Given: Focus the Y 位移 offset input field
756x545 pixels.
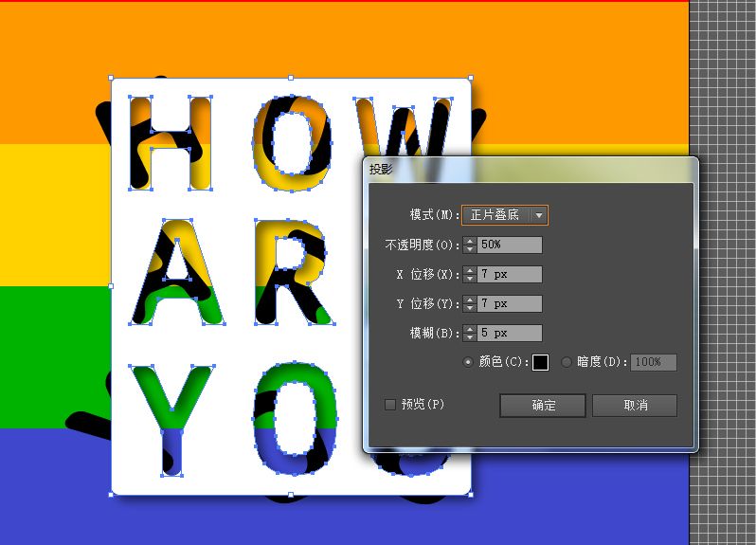Looking at the screenshot, I should (510, 304).
